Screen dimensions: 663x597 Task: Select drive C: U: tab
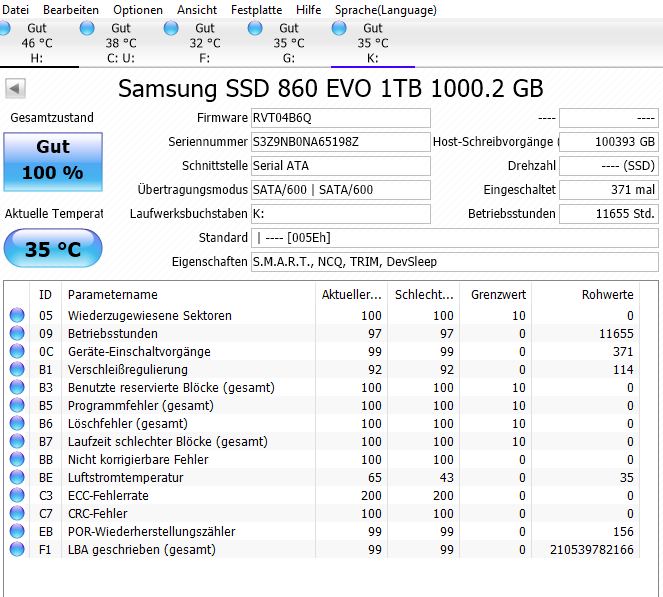[121, 43]
